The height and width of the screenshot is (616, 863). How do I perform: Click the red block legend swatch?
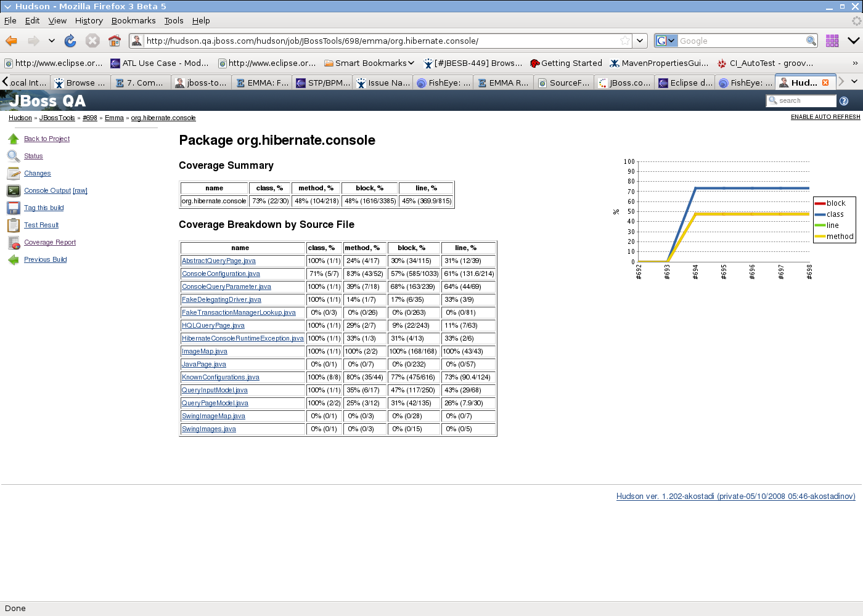click(x=820, y=203)
